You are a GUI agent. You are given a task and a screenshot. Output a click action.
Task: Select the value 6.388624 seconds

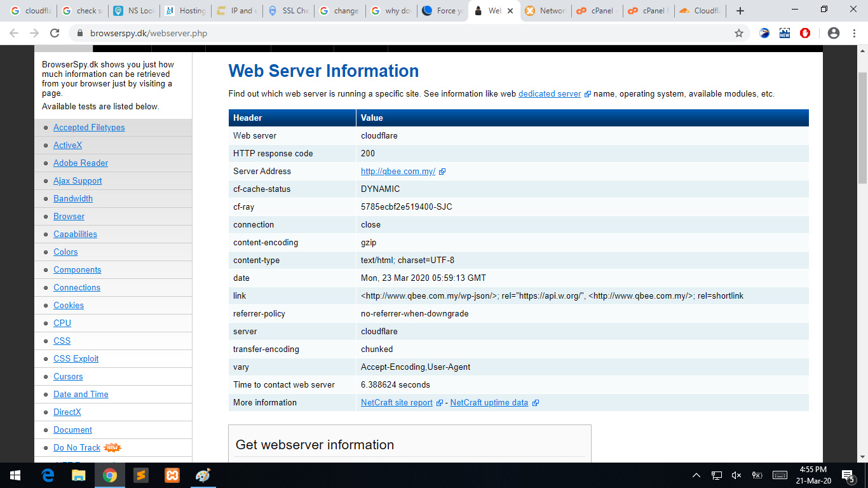(395, 385)
